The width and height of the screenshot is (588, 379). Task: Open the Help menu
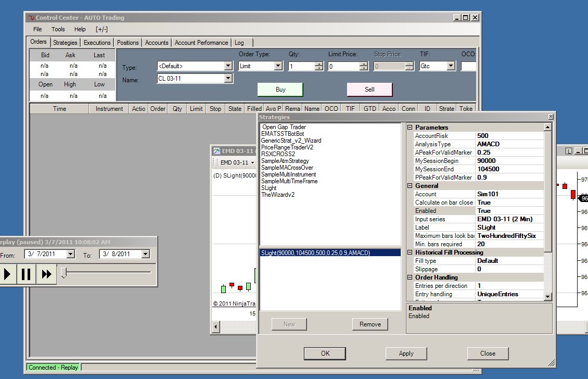tap(80, 29)
